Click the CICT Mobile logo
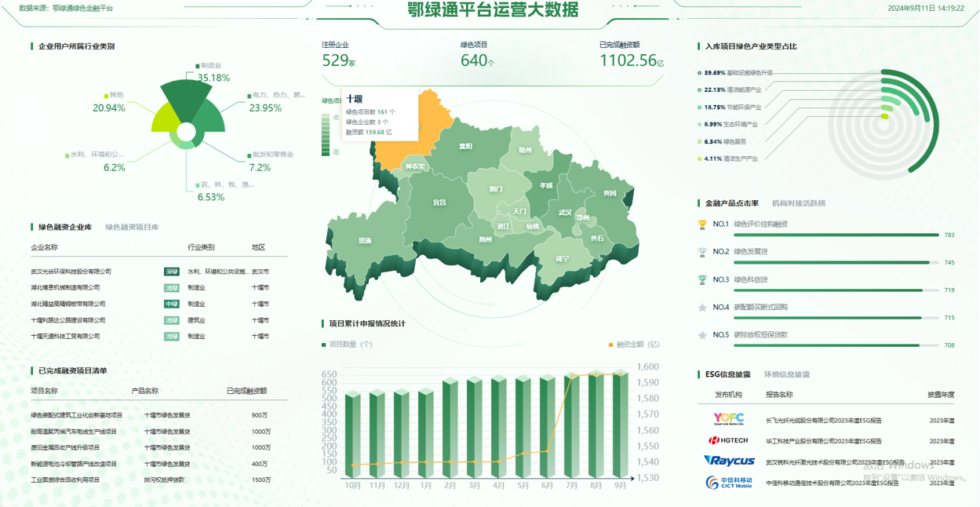The width and height of the screenshot is (980, 507). (x=728, y=483)
